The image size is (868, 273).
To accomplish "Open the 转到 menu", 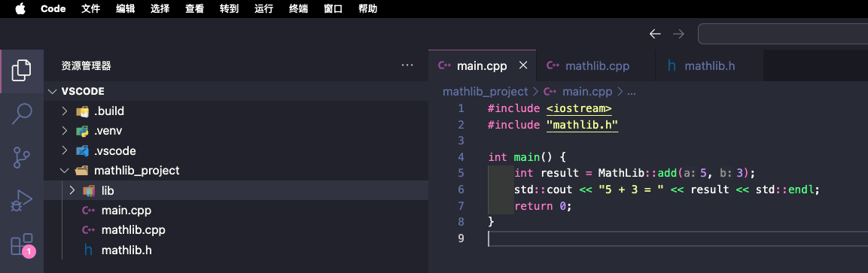I will click(x=229, y=8).
